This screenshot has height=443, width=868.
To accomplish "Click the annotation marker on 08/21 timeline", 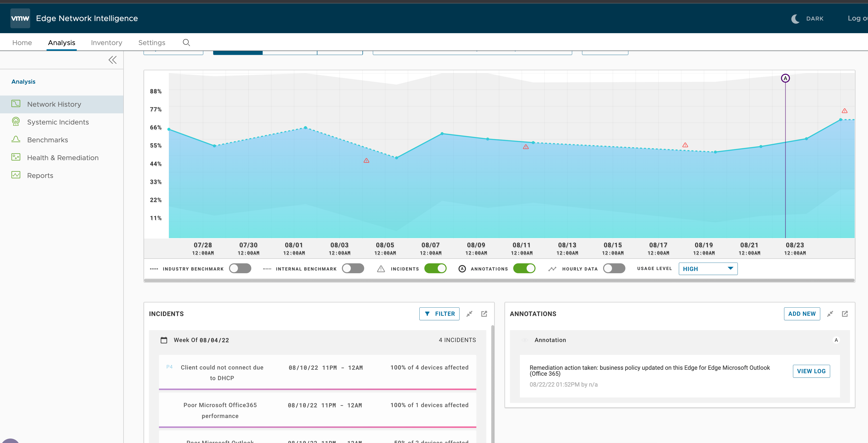I will (785, 78).
